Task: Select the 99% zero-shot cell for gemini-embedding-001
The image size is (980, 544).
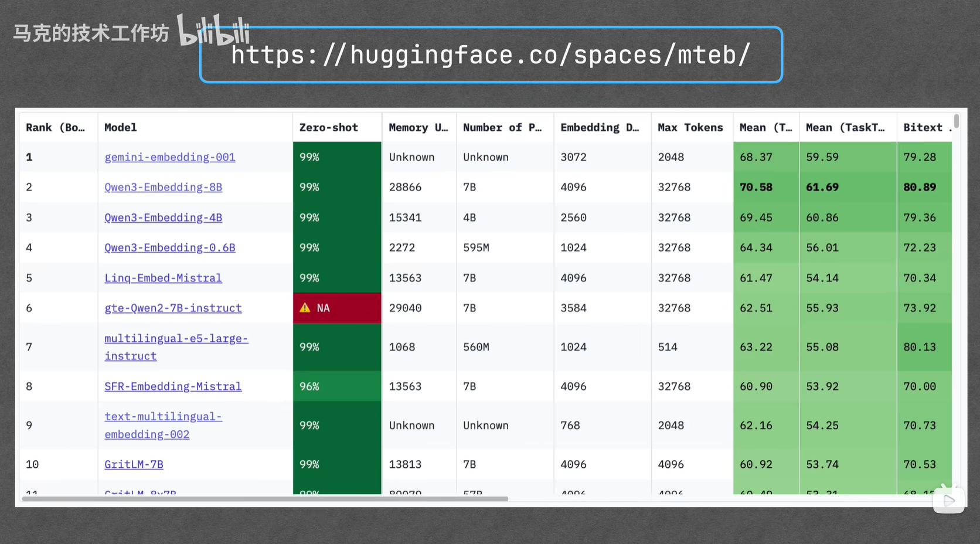Action: point(337,157)
